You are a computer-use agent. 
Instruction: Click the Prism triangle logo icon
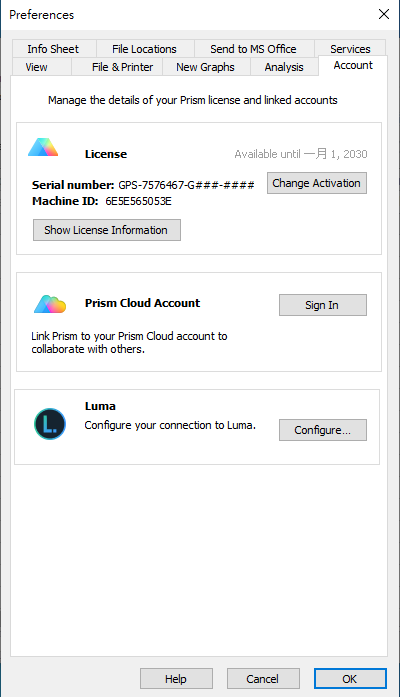click(43, 148)
